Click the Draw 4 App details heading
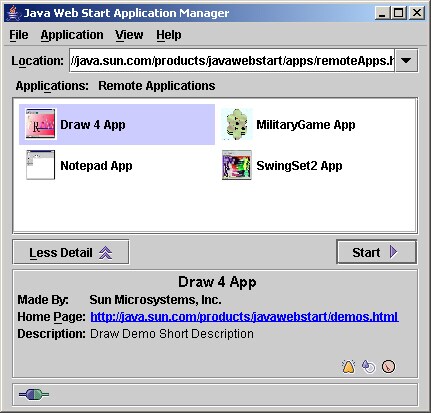The image size is (431, 413). 217,282
